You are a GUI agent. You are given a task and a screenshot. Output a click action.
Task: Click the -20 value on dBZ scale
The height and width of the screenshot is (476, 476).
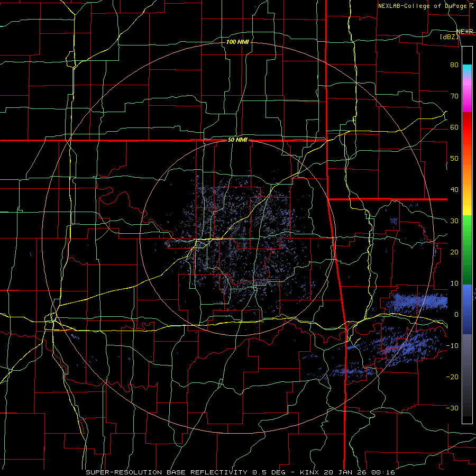[452, 377]
